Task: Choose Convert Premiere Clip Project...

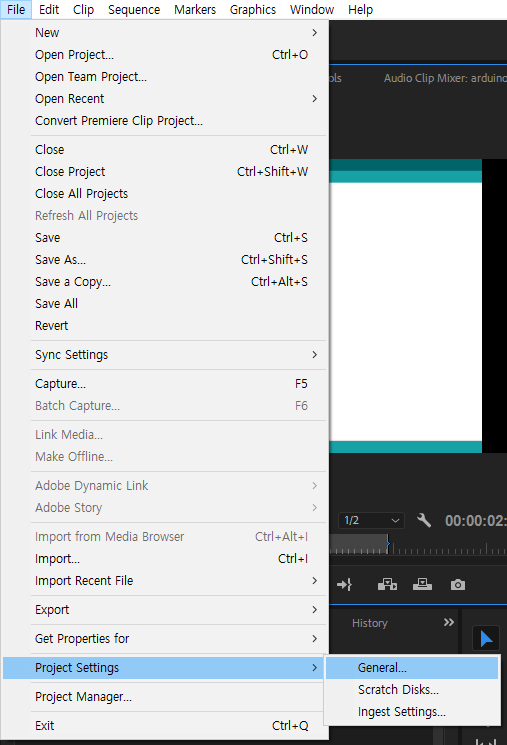Action: point(164,121)
